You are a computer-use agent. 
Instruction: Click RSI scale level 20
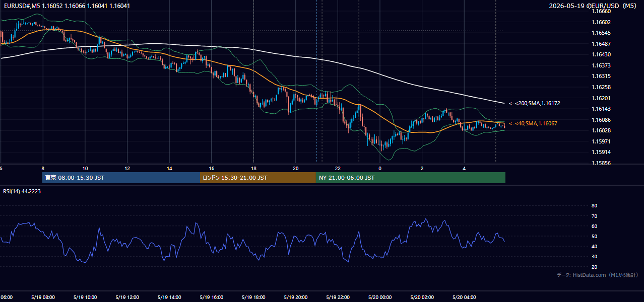click(594, 267)
